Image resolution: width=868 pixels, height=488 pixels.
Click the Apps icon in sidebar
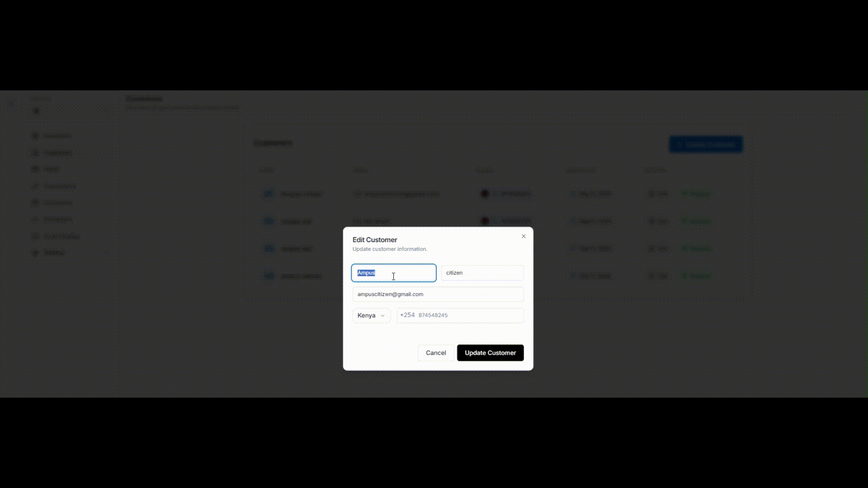point(35,169)
